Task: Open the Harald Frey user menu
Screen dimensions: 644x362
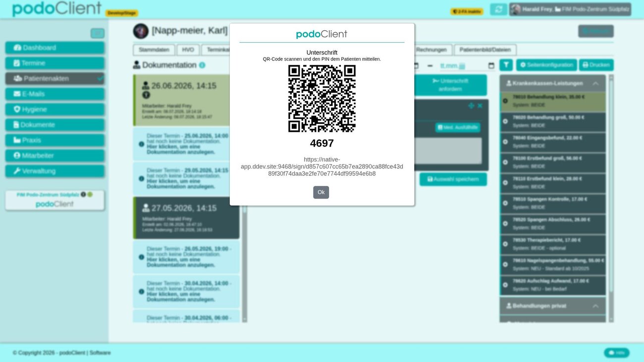Action: pyautogui.click(x=570, y=9)
